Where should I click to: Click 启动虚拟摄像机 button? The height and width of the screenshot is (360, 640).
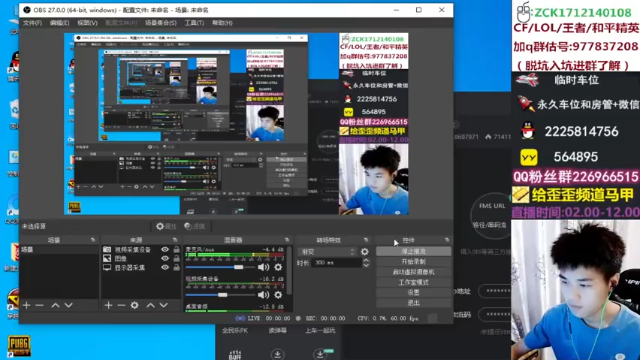413,272
